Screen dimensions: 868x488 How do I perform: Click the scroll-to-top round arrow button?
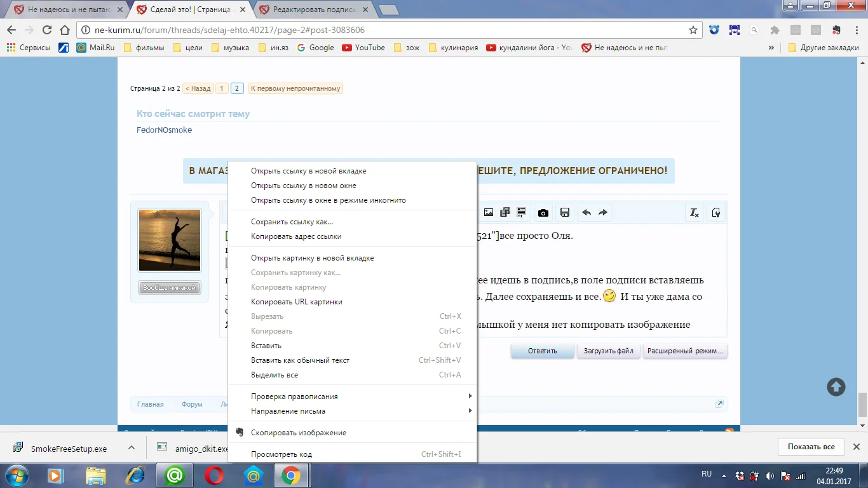pyautogui.click(x=836, y=386)
